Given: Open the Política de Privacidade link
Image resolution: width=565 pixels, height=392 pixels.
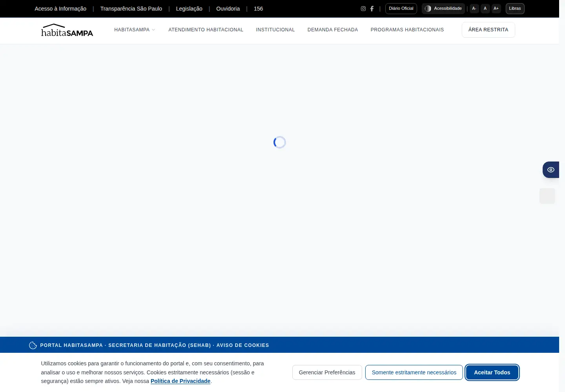Looking at the screenshot, I should coord(180,381).
